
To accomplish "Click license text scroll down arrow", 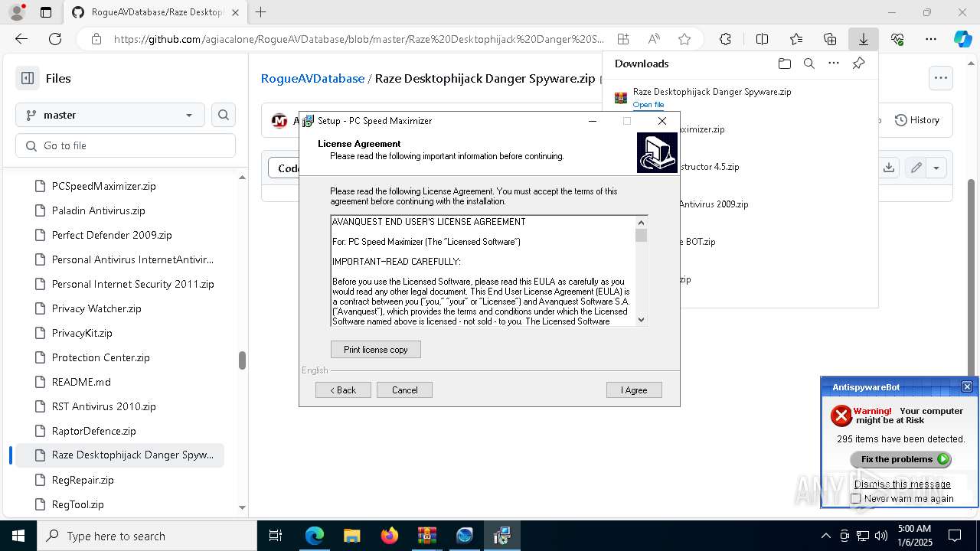I will pyautogui.click(x=641, y=320).
